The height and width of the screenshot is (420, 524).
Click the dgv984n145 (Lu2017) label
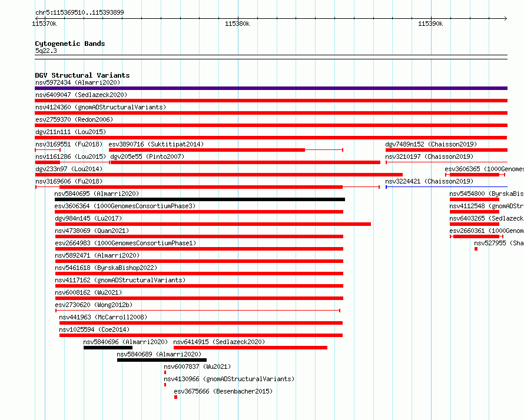pos(88,218)
